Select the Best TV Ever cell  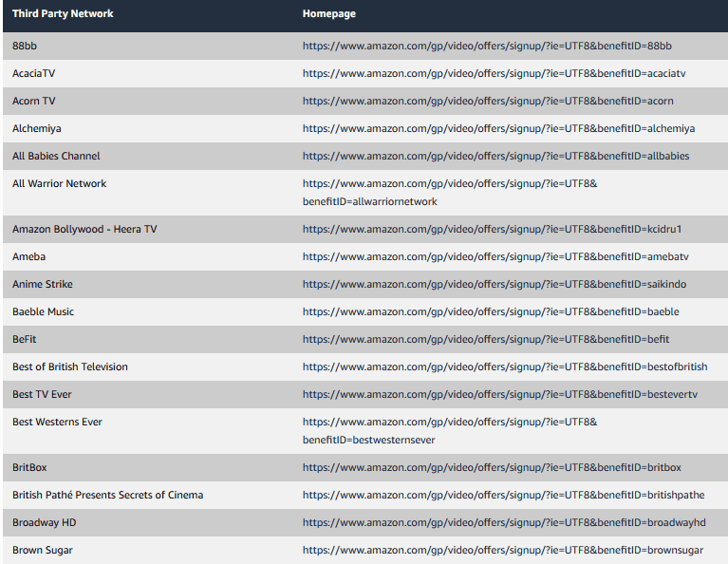point(42,394)
